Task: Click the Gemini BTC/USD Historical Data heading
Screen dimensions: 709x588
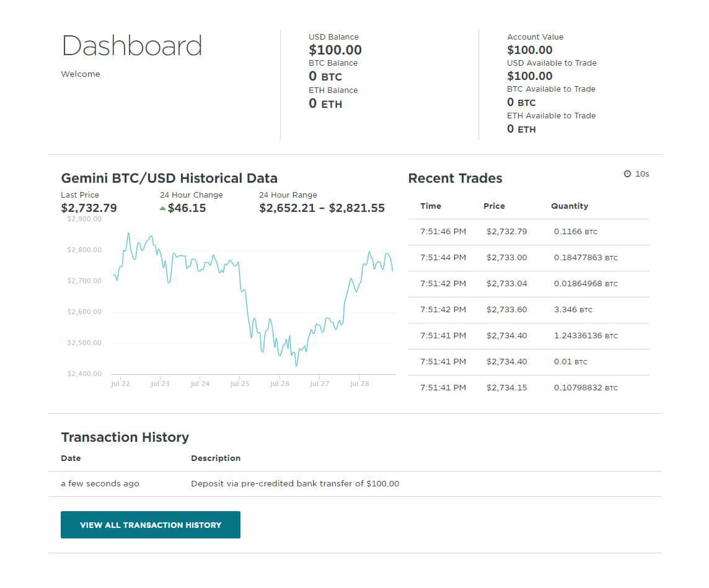Action: coord(169,178)
